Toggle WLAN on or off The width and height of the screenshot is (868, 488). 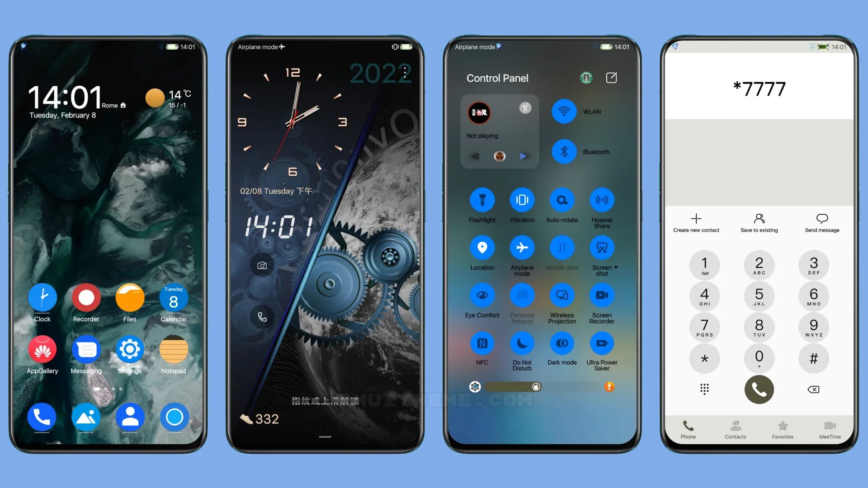(x=563, y=112)
